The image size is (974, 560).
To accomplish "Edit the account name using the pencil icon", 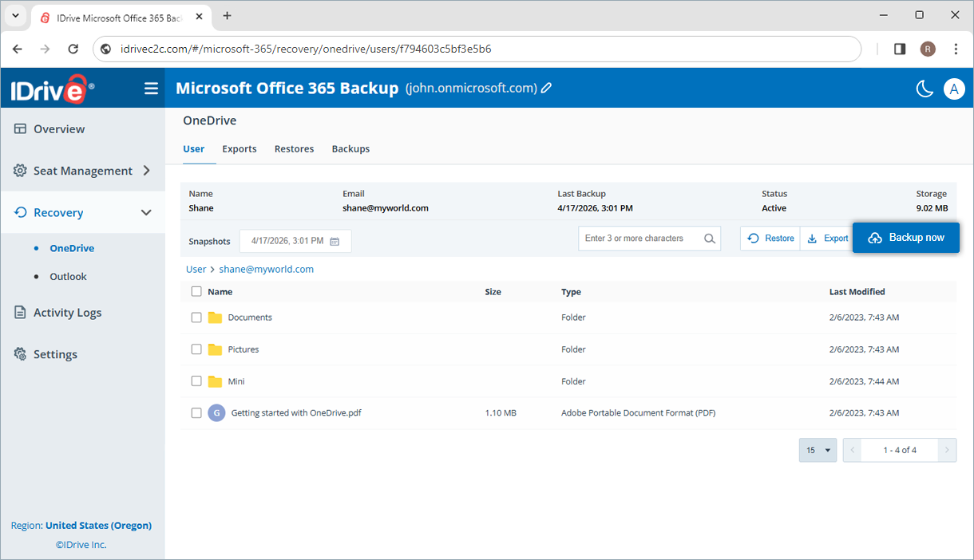I will click(546, 88).
